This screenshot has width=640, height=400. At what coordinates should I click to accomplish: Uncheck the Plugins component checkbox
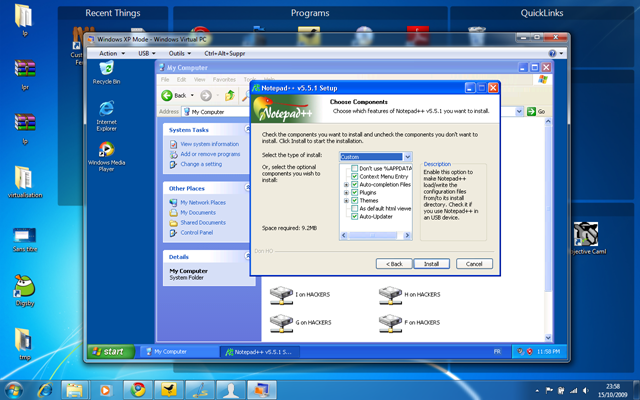point(355,192)
